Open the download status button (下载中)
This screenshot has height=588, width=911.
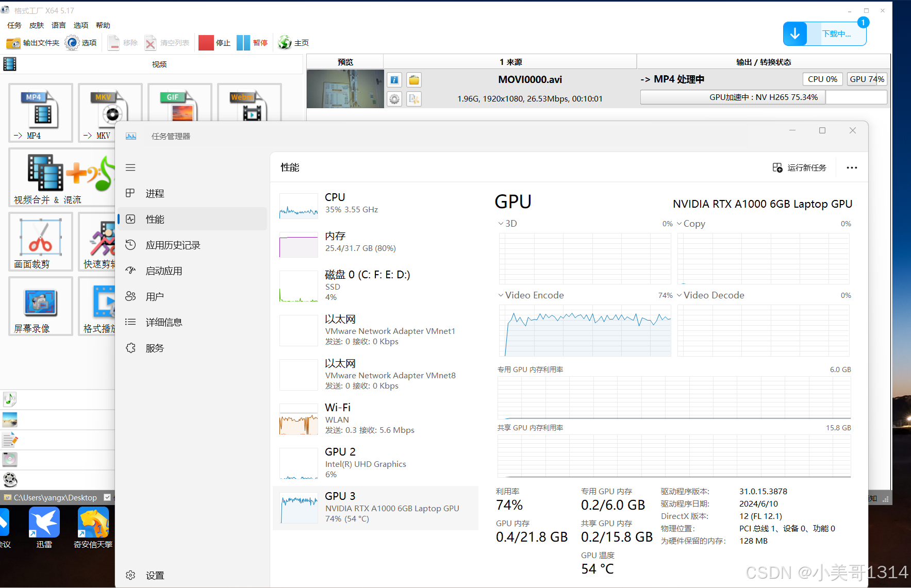coord(824,33)
